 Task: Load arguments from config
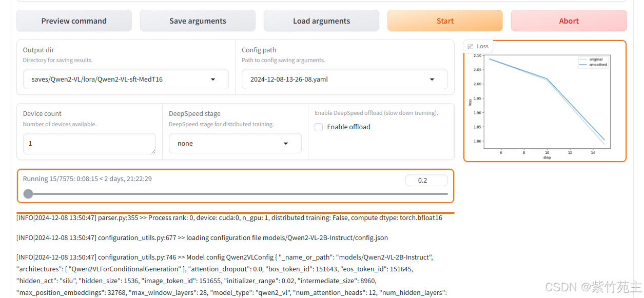321,21
